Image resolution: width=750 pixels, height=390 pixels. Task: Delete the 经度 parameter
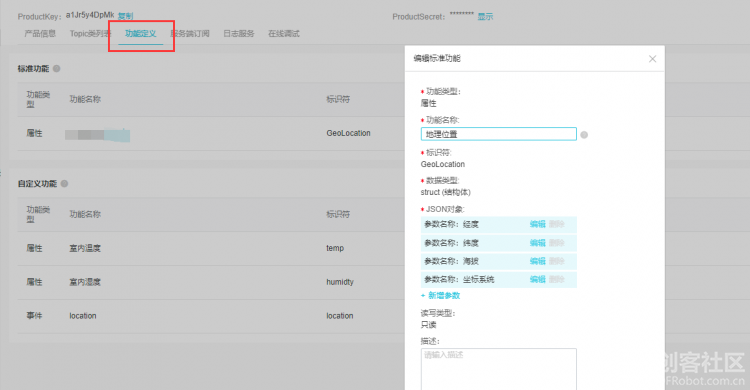coord(557,224)
